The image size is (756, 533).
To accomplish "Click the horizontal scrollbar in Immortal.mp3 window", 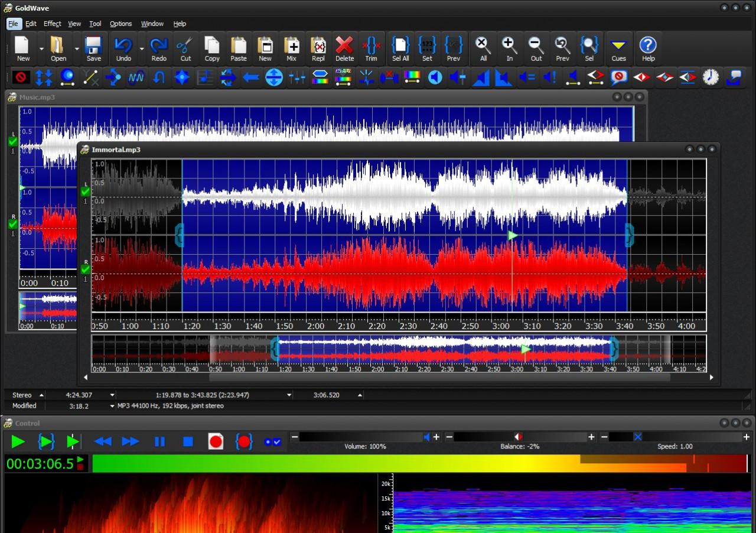I will [439, 377].
